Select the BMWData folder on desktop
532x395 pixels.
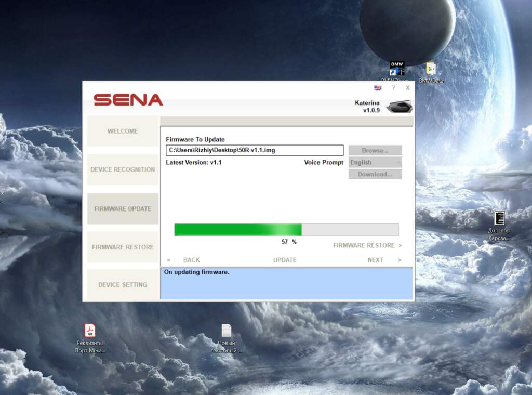pos(431,69)
